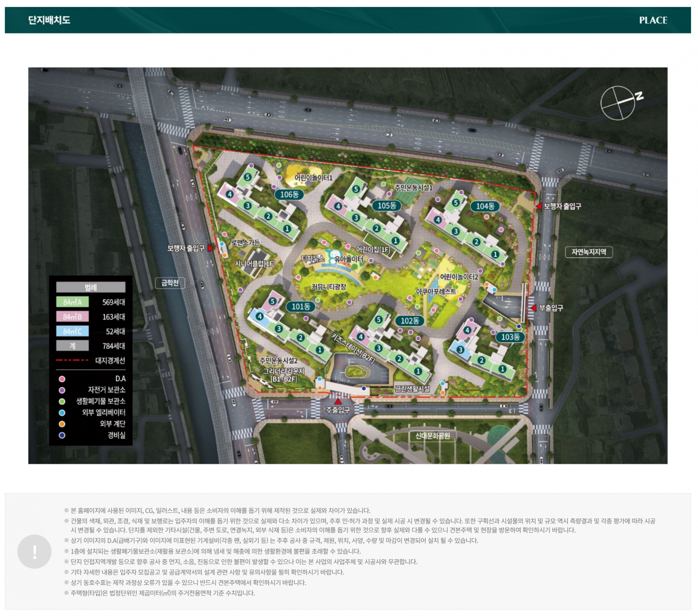Image resolution: width=698 pixels, height=616 pixels.
Task: Click the PLACE header label
Action: (x=653, y=20)
